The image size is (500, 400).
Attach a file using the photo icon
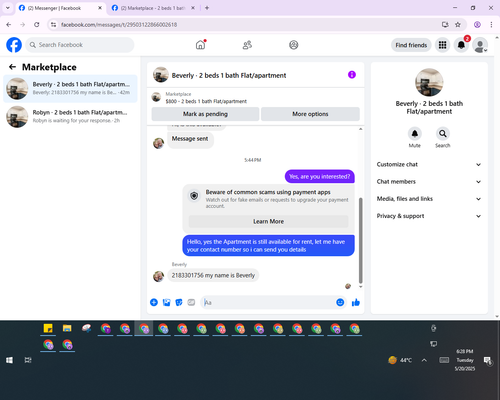pos(166,302)
